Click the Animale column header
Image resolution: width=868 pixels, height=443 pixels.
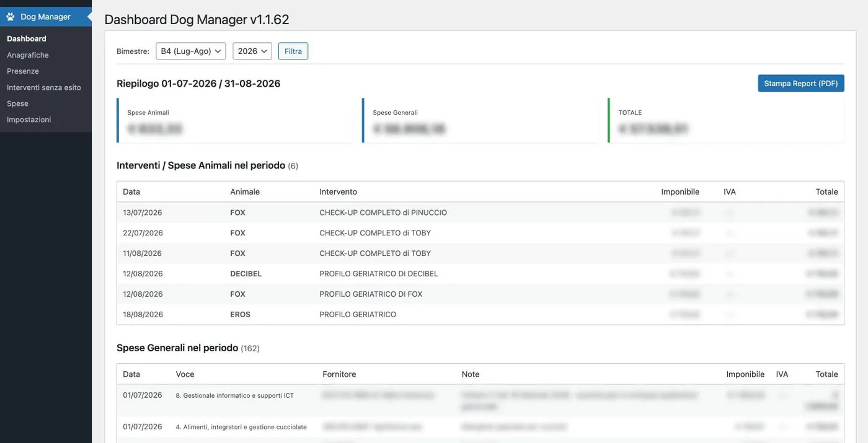click(x=245, y=192)
